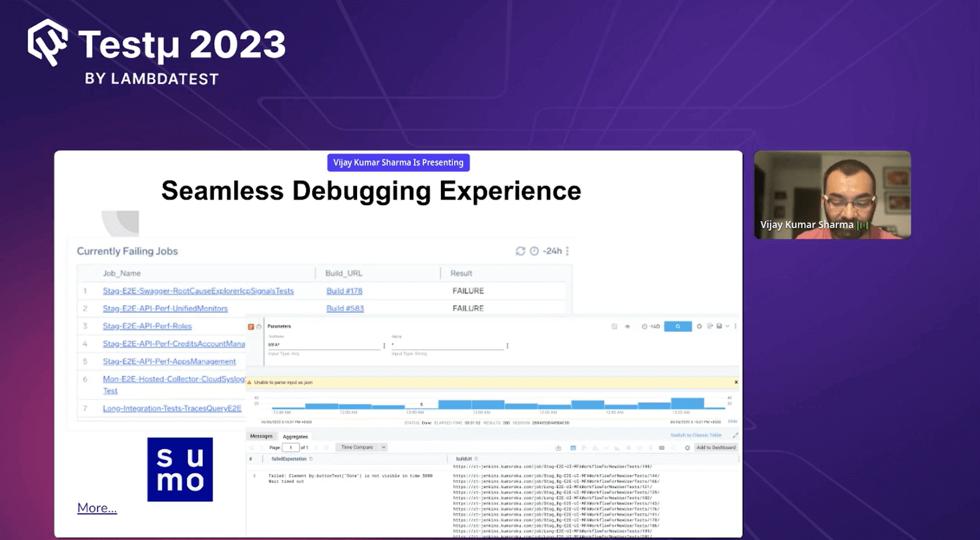Click the Result column header
The image size is (980, 540).
click(461, 273)
